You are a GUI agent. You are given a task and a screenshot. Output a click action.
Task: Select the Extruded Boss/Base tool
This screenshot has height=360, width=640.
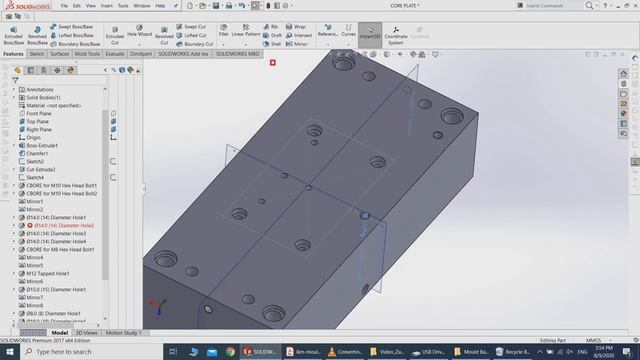[x=13, y=36]
